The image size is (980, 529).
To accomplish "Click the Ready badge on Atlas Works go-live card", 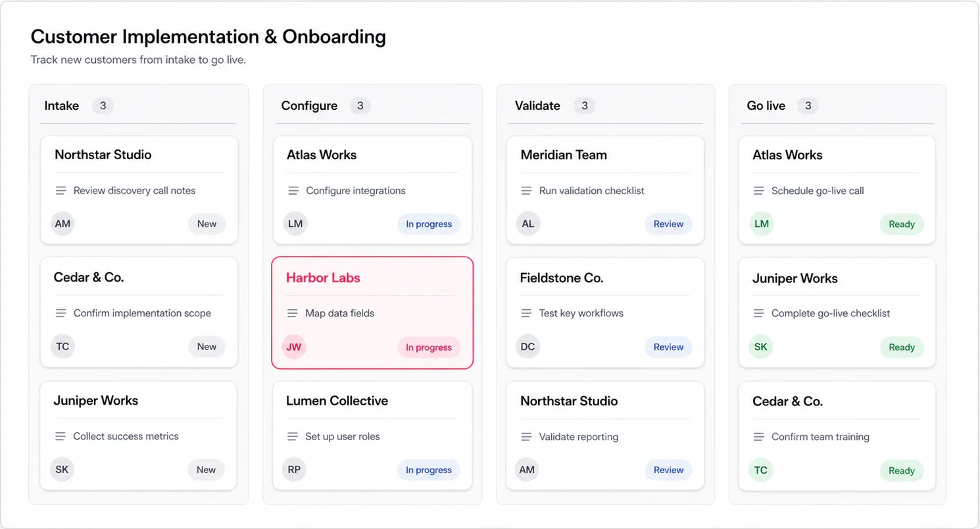I will pyautogui.click(x=902, y=224).
